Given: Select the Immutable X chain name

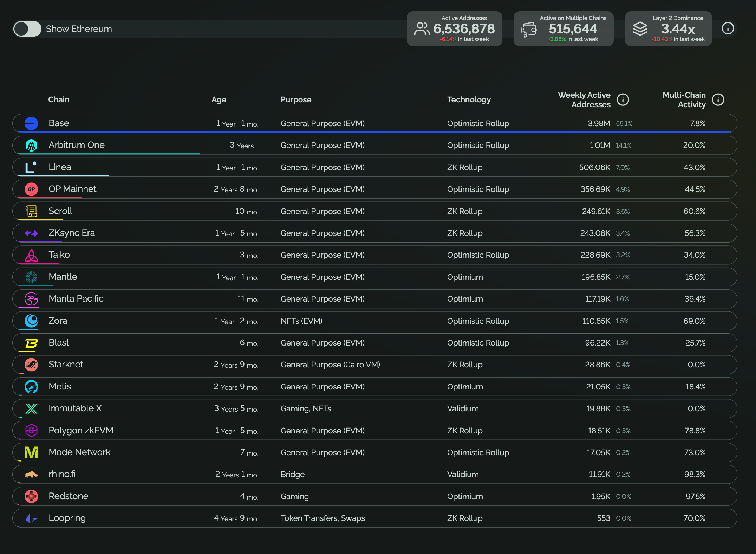Looking at the screenshot, I should pyautogui.click(x=75, y=408).
